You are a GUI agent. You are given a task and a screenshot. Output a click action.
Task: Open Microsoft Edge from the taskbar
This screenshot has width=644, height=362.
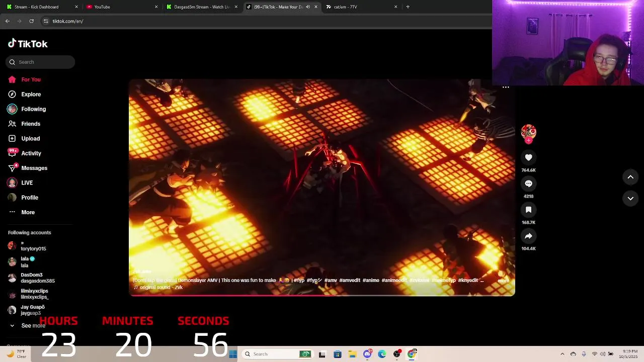(382, 354)
